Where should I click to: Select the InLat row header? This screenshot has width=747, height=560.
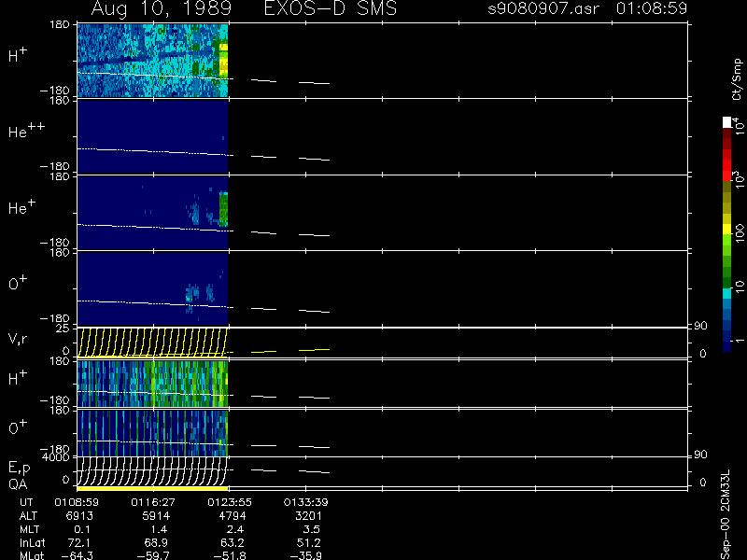pos(33,543)
